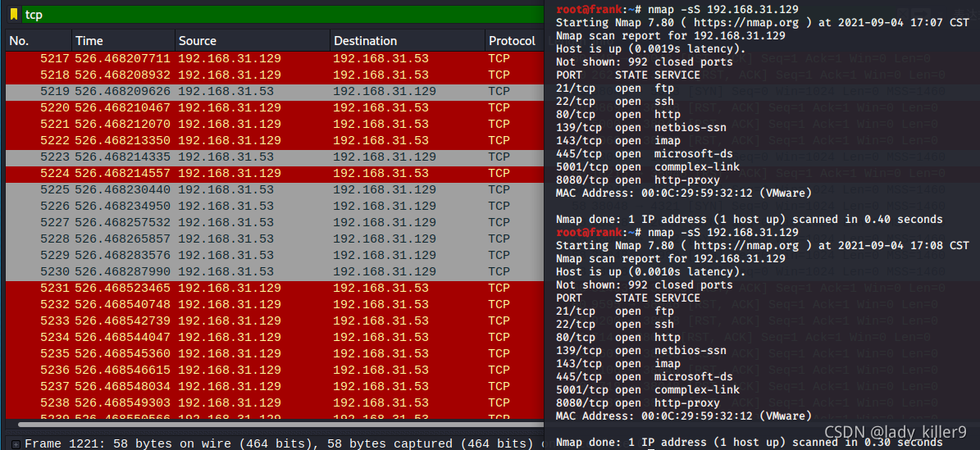The width and height of the screenshot is (980, 450).
Task: Click the 'scanned in 0.30 seconds' terminal line
Action: coord(749,443)
